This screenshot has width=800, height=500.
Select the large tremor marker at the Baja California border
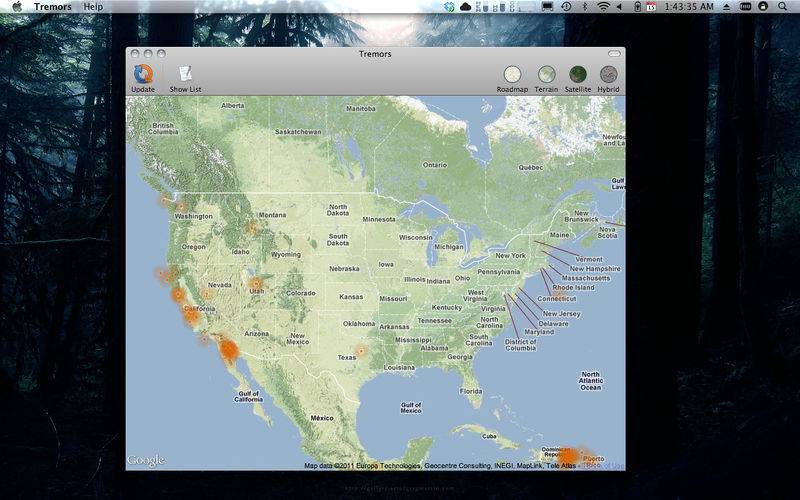point(228,350)
